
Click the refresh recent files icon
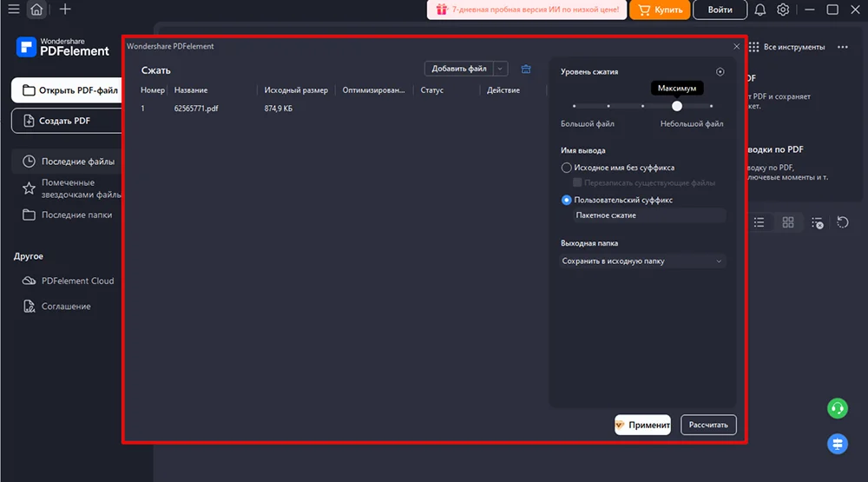(842, 222)
